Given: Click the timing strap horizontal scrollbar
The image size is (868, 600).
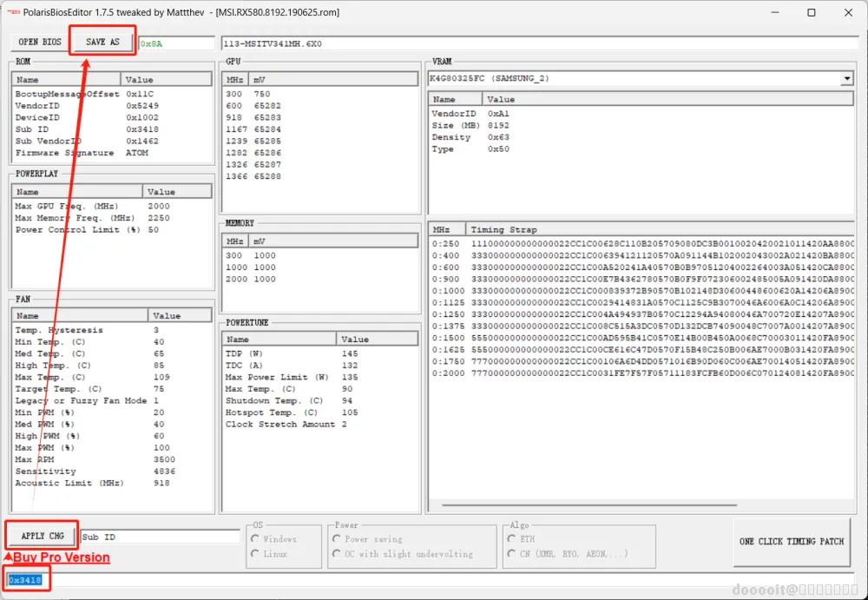Looking at the screenshot, I should [589, 504].
